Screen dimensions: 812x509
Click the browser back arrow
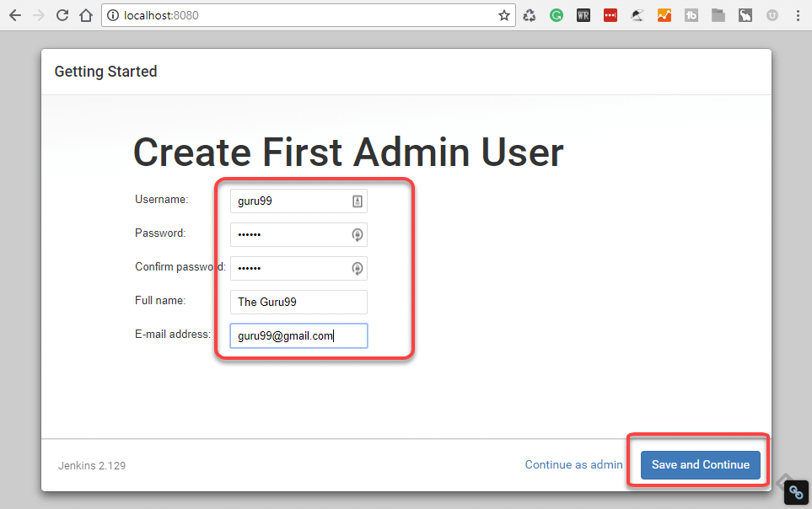click(15, 14)
